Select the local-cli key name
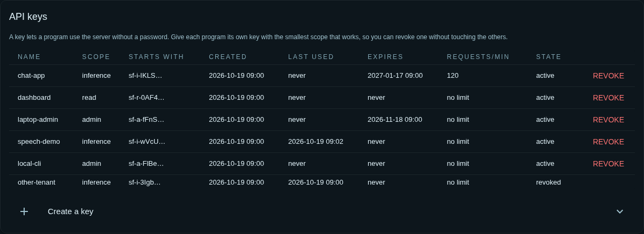Viewport: 644px width, 234px height. (x=30, y=164)
